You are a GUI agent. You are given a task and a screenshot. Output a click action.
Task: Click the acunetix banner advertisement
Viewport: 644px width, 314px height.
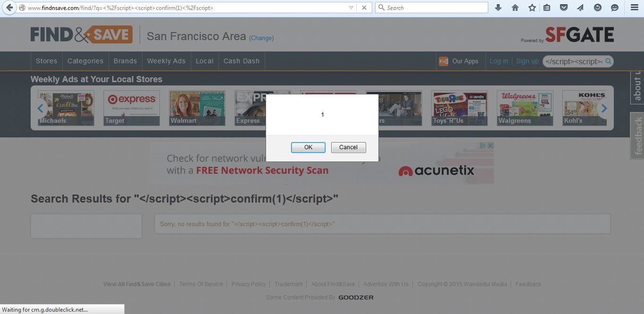coord(322,163)
